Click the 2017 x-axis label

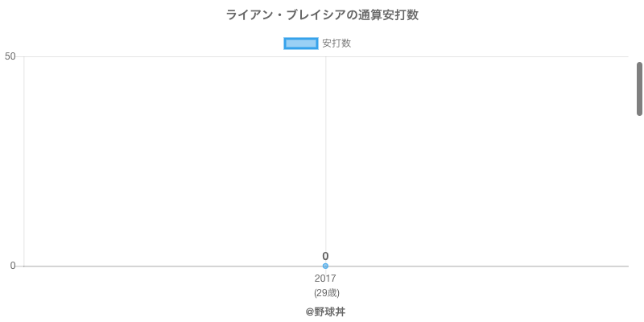(x=325, y=279)
